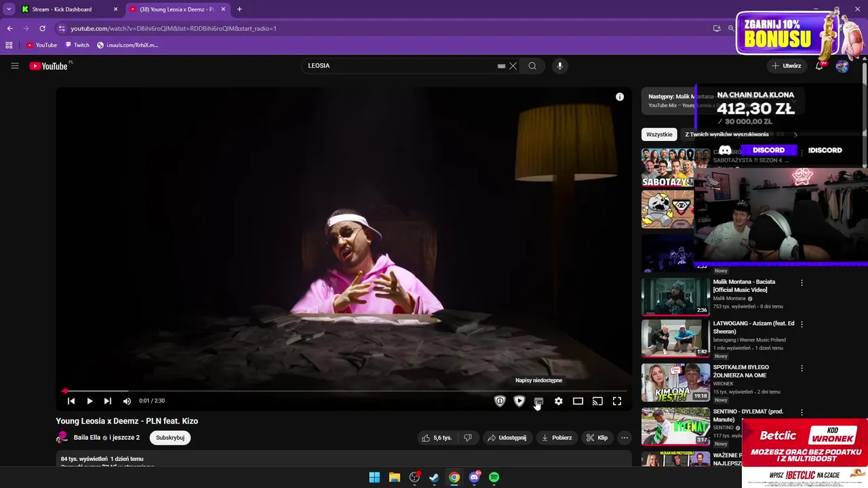
Task: Run search with the magnifier button
Action: click(532, 66)
